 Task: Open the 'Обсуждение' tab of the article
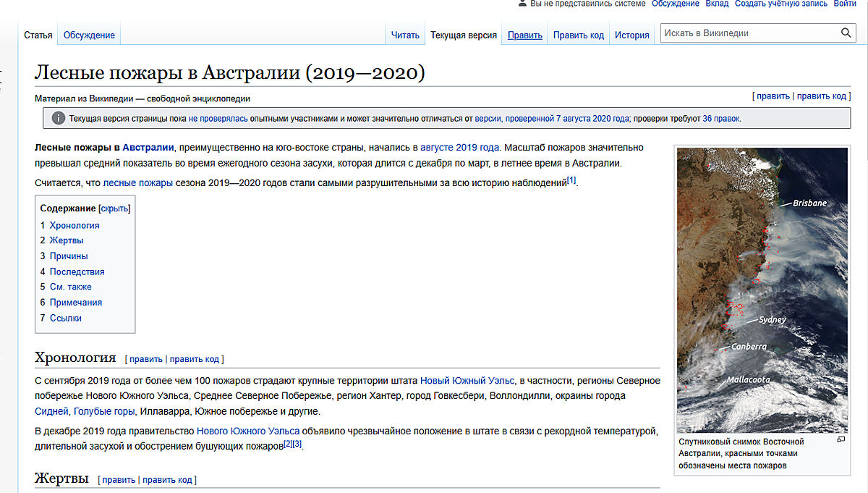(89, 35)
